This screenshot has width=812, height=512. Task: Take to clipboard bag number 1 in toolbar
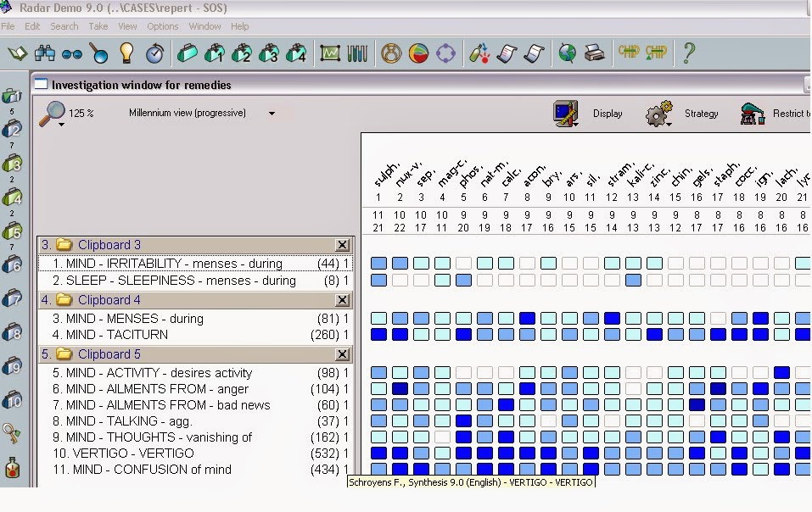214,53
